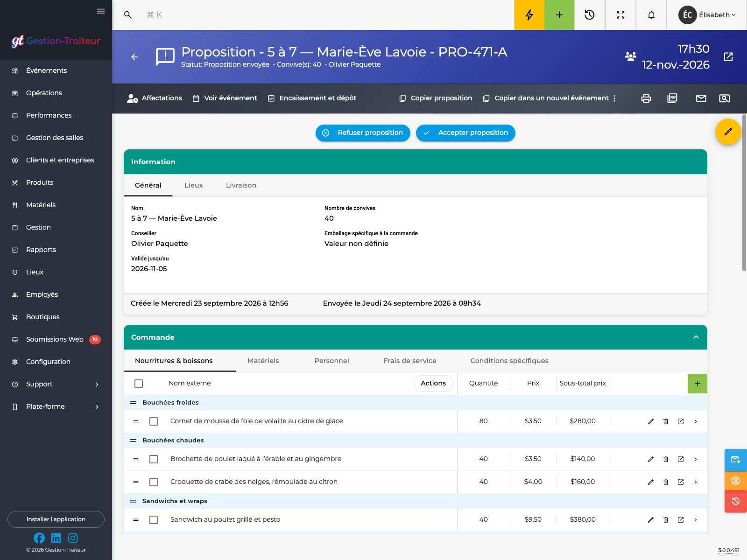This screenshot has width=747, height=560.
Task: Open the Matériels tab in Commande
Action: pos(263,361)
